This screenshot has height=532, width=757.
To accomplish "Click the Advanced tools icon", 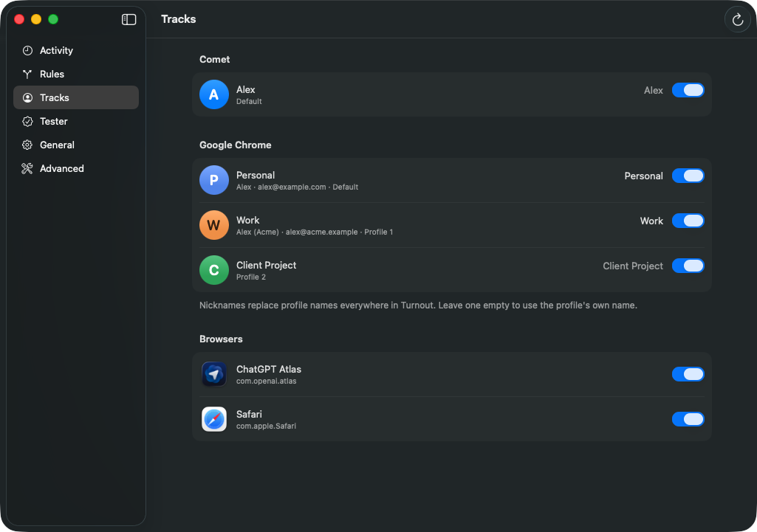I will pos(27,168).
